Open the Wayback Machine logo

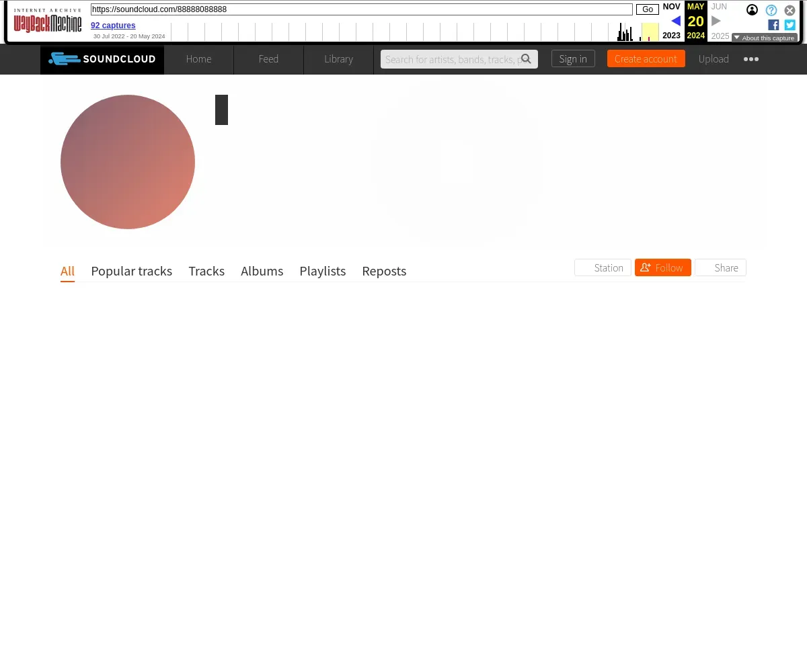pyautogui.click(x=48, y=21)
